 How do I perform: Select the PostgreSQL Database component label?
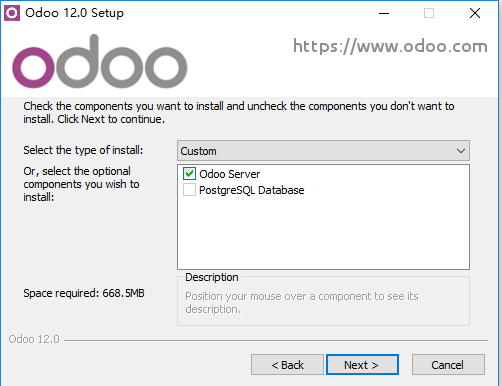click(x=251, y=190)
